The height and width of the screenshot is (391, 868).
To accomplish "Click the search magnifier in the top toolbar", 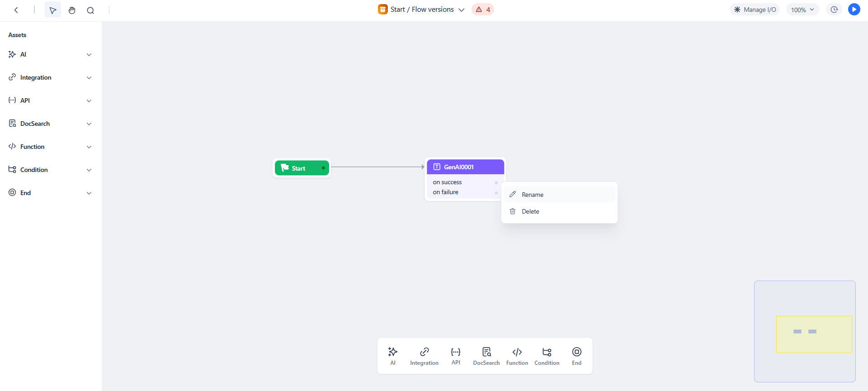I will [91, 10].
